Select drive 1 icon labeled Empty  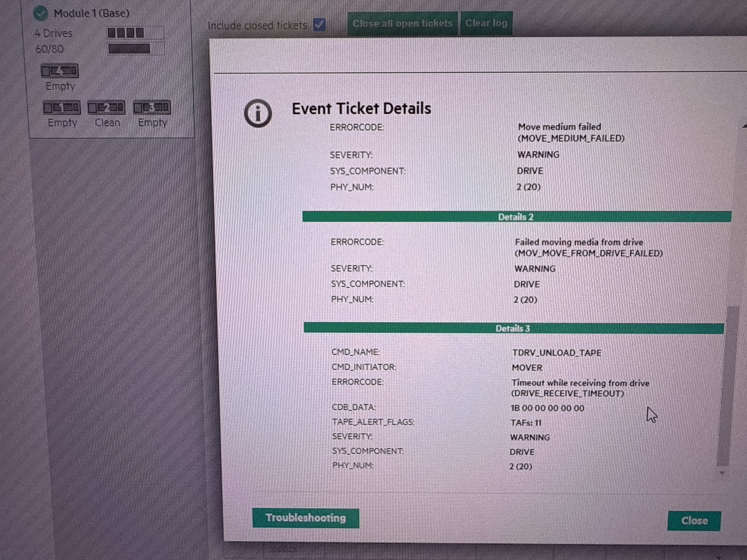click(x=61, y=108)
